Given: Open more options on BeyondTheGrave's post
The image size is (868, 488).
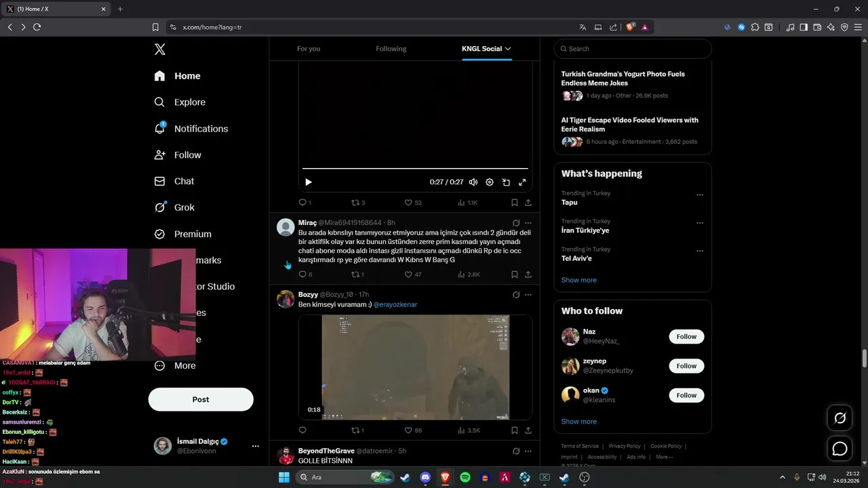Looking at the screenshot, I should (528, 451).
